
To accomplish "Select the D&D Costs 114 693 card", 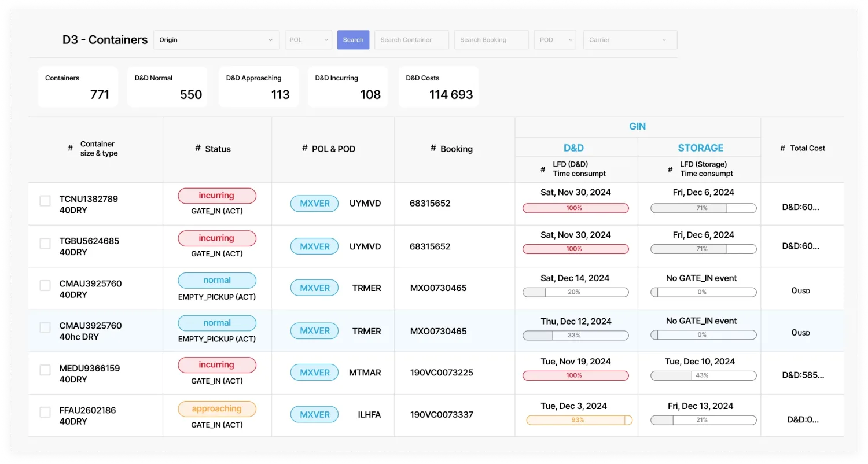I will [x=439, y=87].
